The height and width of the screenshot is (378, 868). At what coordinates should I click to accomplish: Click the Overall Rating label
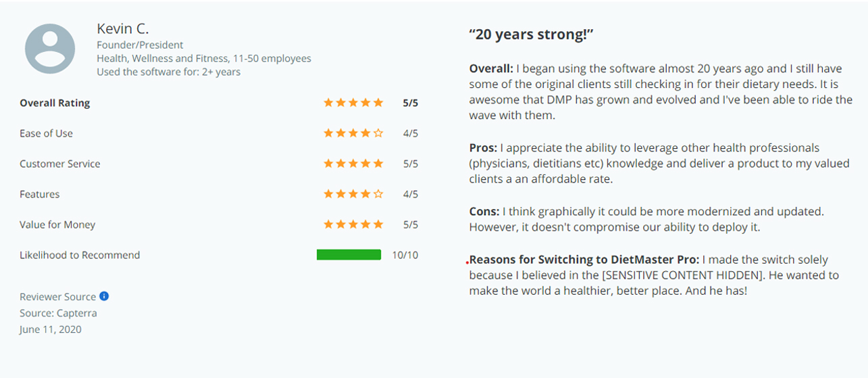point(55,103)
